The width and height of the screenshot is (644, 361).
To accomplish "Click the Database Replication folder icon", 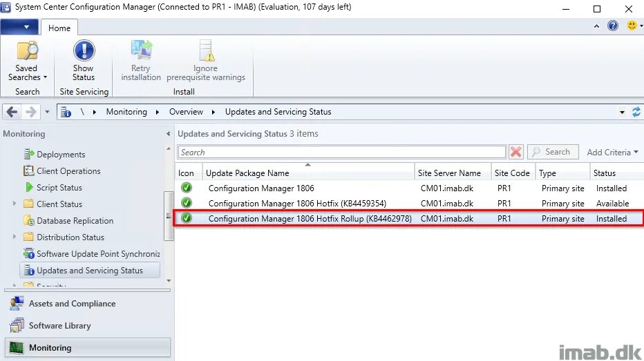I will click(x=29, y=221).
